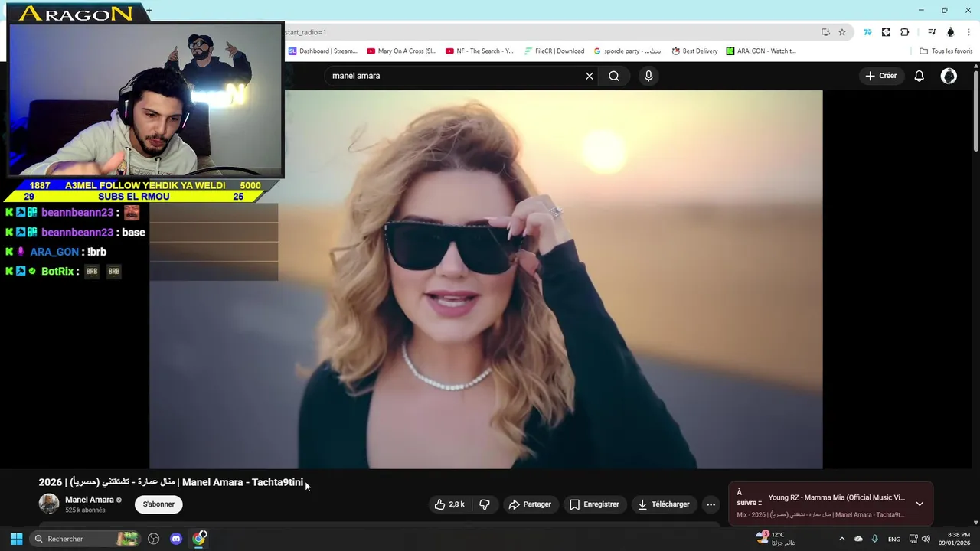The image size is (980, 551).
Task: Save video with Enregistrer button
Action: pos(594,504)
